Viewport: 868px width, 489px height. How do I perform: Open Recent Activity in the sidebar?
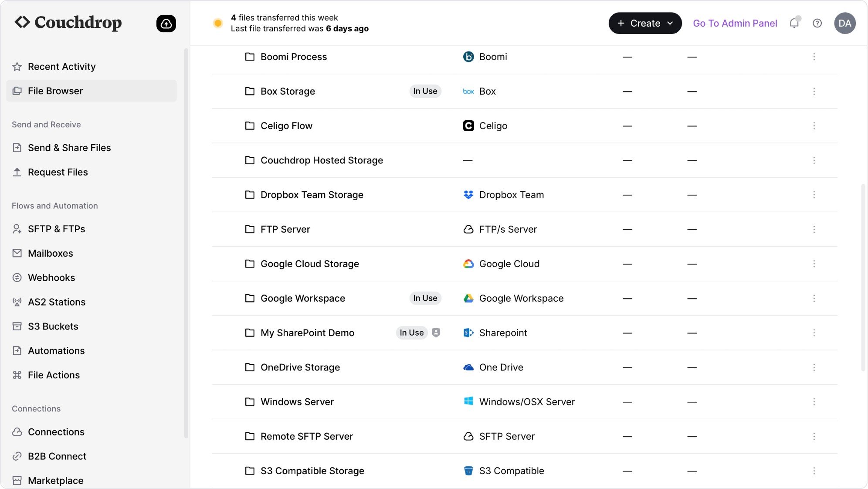[61, 66]
